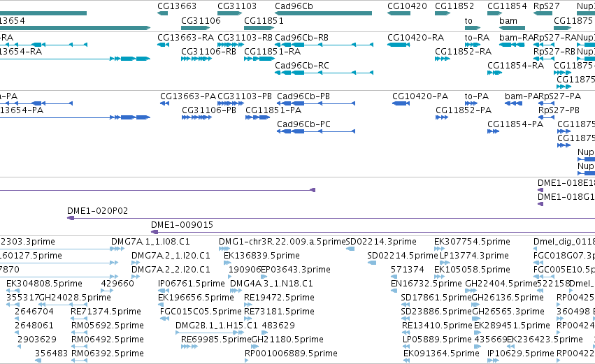Select the RE71374.5prime EST label

pyautogui.click(x=106, y=312)
